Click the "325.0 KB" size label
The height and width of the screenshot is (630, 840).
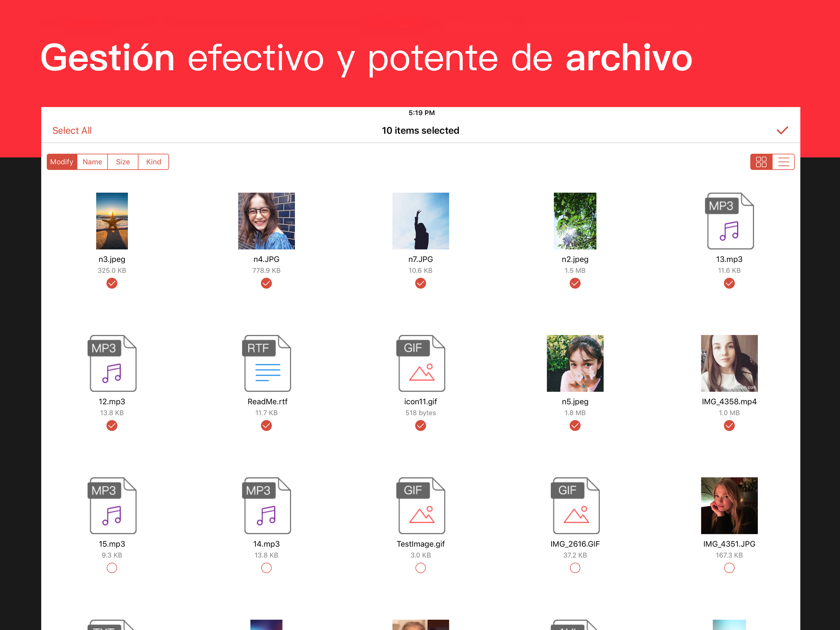112,270
